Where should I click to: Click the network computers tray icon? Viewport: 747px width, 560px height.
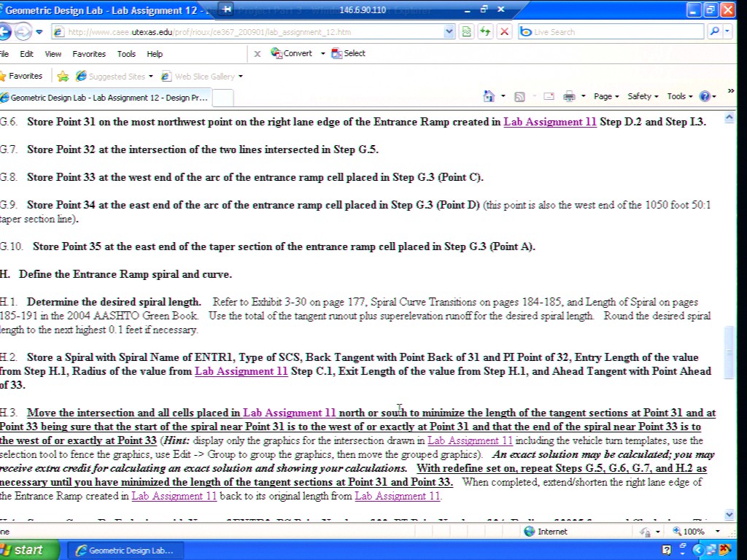click(x=711, y=551)
